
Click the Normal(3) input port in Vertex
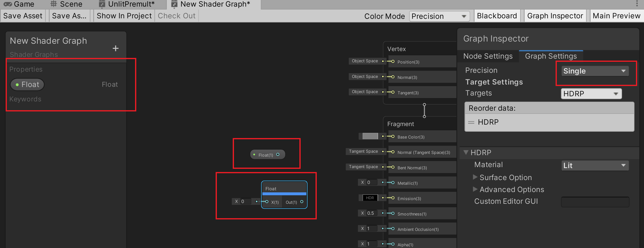[x=393, y=77]
